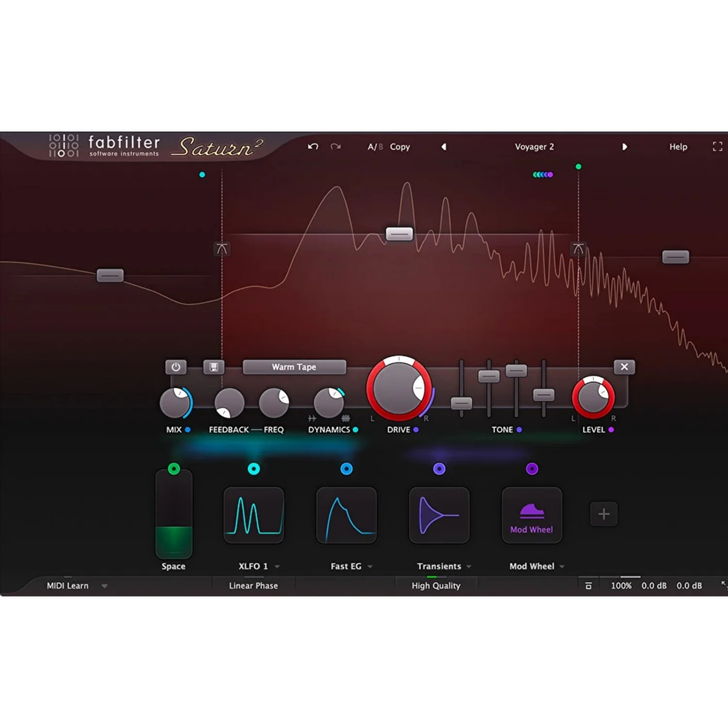Click the redo arrow icon
728x728 pixels.
coord(335,147)
